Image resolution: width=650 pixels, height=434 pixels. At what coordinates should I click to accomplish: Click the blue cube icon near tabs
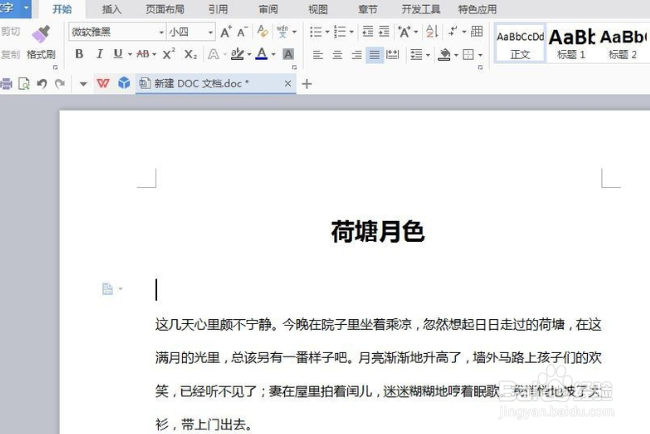pos(124,83)
